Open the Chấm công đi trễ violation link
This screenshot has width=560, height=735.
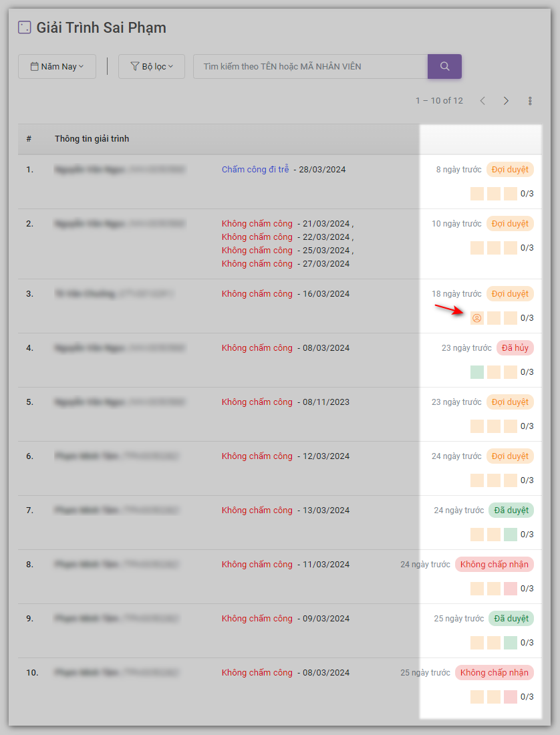click(255, 170)
